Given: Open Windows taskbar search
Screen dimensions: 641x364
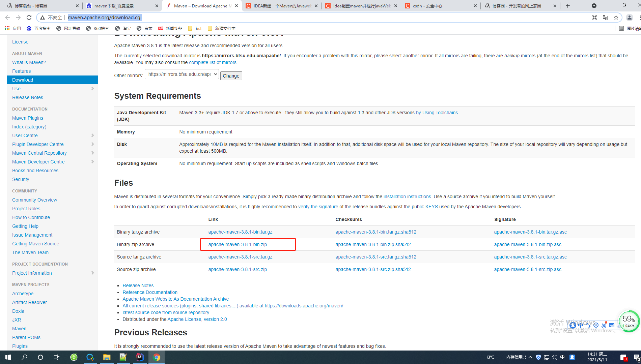Looking at the screenshot, I should point(24,357).
